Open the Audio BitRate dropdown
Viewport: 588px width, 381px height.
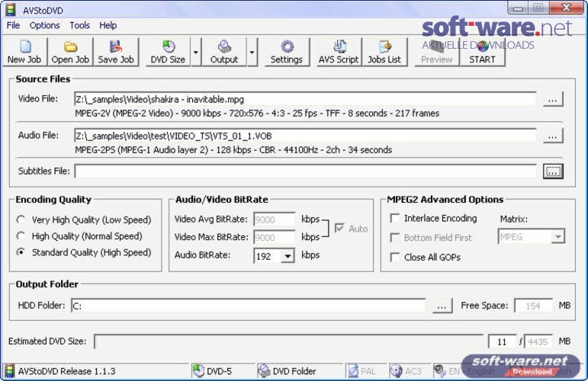coord(288,256)
